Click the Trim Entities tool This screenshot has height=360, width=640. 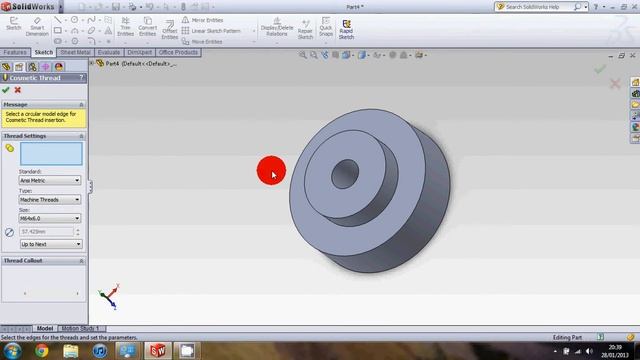point(125,27)
